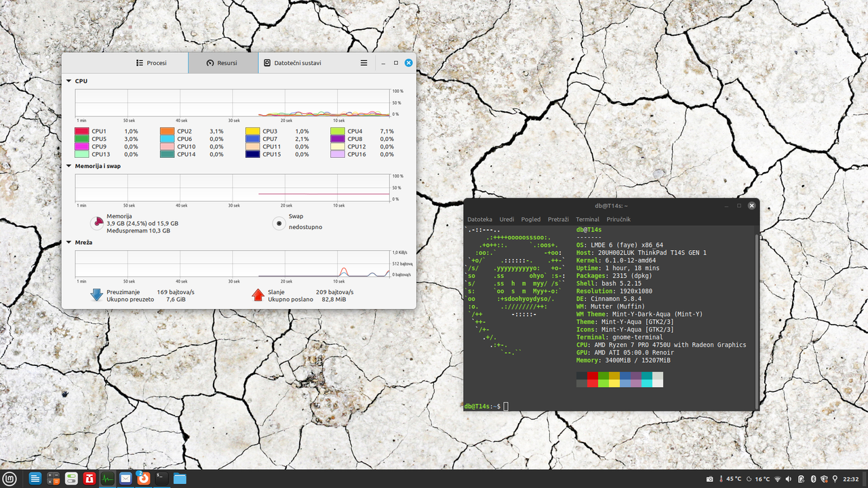Change the CPU2 orange color swatch
This screenshot has width=868, height=488.
click(167, 131)
